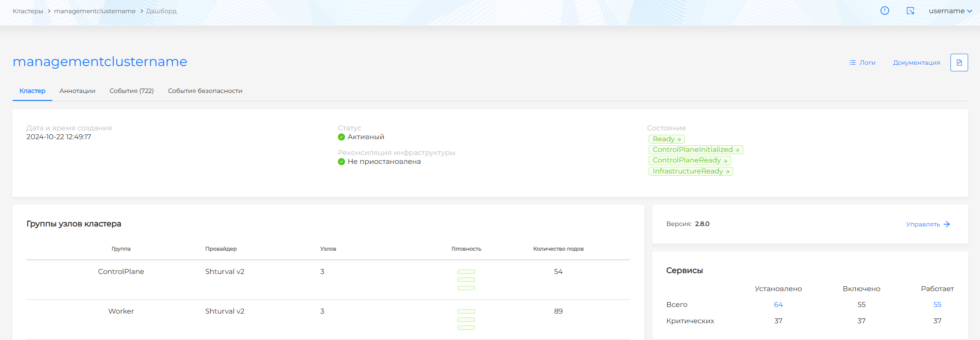The width and height of the screenshot is (980, 340).
Task: Expand the ControlPlaneInitialized condition badge
Action: [x=695, y=150]
